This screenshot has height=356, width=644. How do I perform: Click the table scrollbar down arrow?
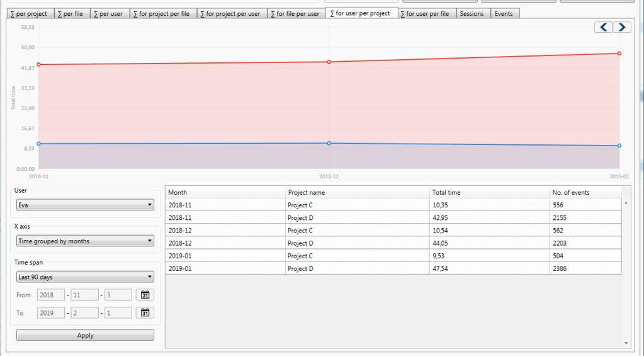(x=626, y=343)
